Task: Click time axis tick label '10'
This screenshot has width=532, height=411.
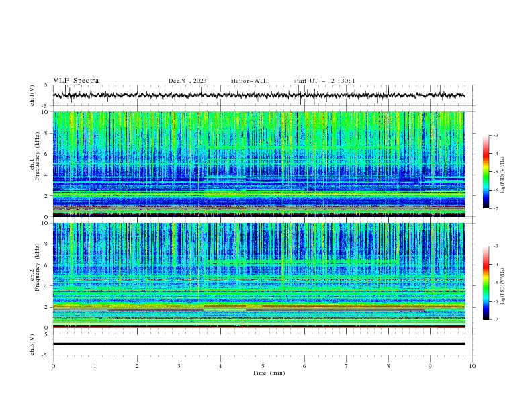Action: pyautogui.click(x=472, y=366)
